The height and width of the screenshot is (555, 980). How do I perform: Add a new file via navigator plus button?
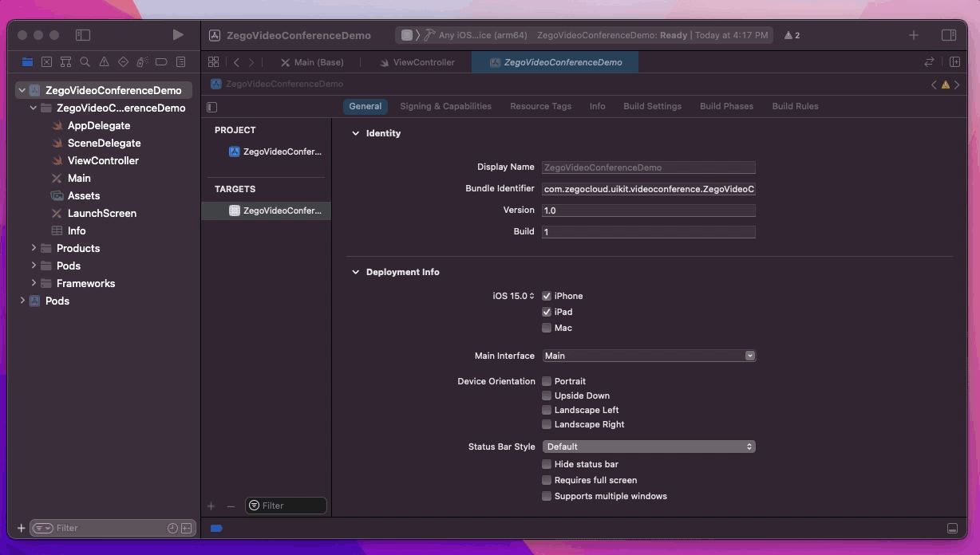(22, 528)
